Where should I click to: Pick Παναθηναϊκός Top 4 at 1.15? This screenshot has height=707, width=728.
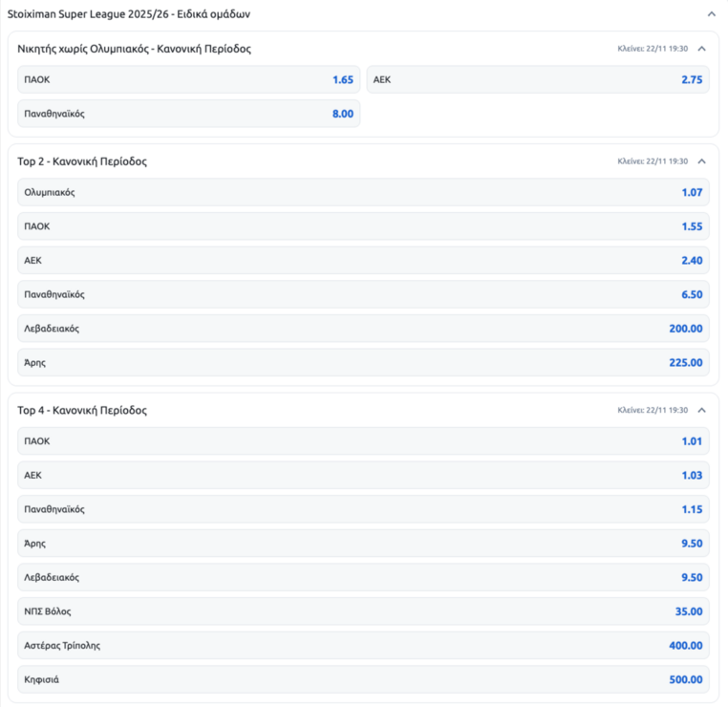[x=363, y=509]
